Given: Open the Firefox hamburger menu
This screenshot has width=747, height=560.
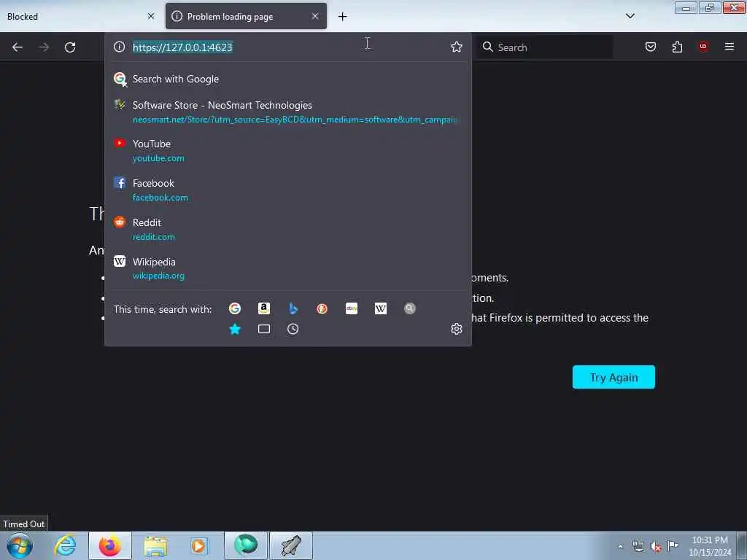Looking at the screenshot, I should click(x=729, y=47).
